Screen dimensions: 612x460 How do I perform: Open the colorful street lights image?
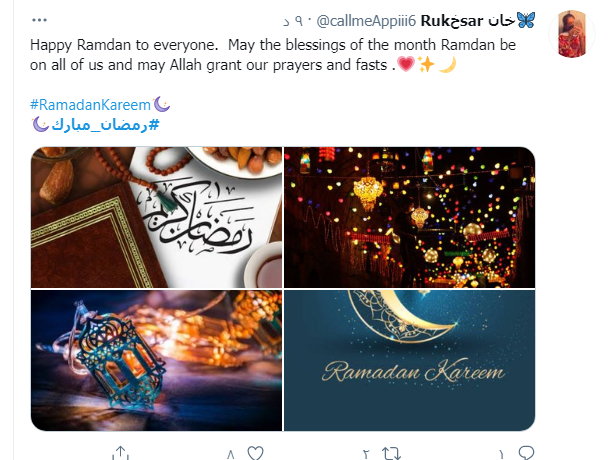point(409,217)
